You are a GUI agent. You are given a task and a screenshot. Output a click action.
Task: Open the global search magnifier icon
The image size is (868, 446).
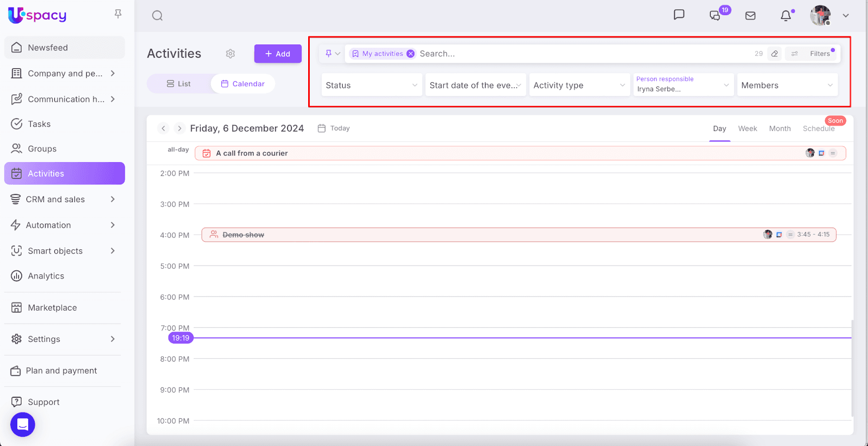pyautogui.click(x=157, y=16)
